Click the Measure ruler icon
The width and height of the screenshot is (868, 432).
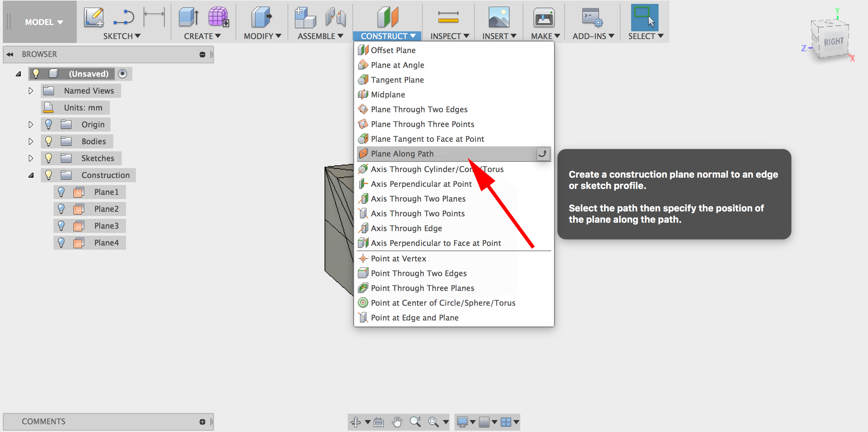pos(448,17)
